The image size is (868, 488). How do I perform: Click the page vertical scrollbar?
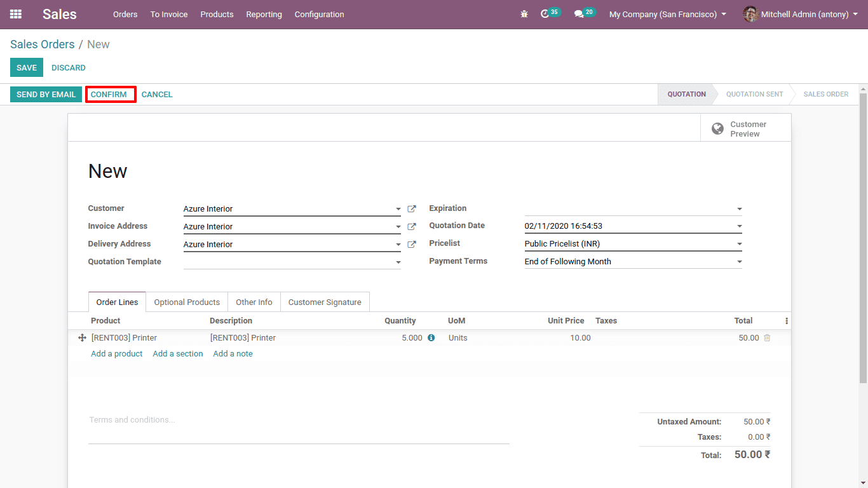[863, 238]
